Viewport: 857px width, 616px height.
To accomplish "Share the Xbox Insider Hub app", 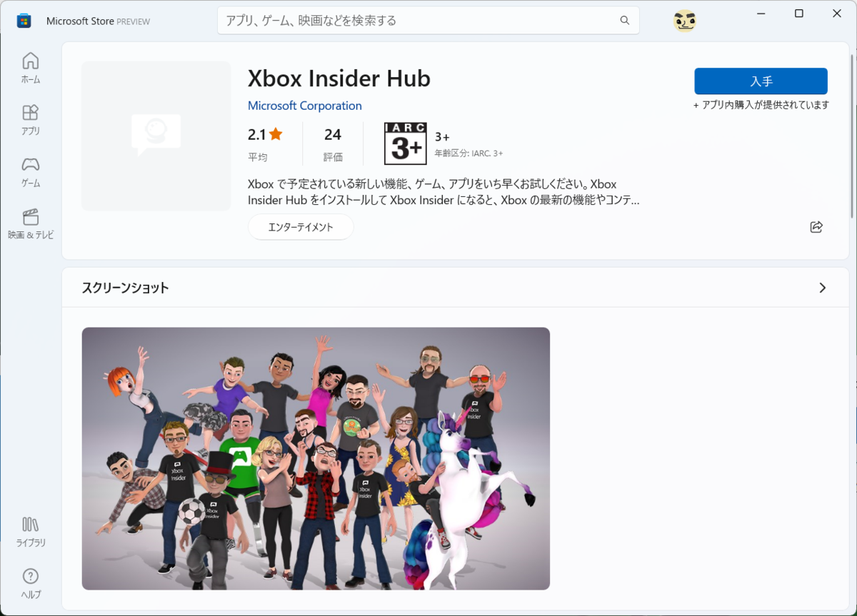I will (x=816, y=227).
